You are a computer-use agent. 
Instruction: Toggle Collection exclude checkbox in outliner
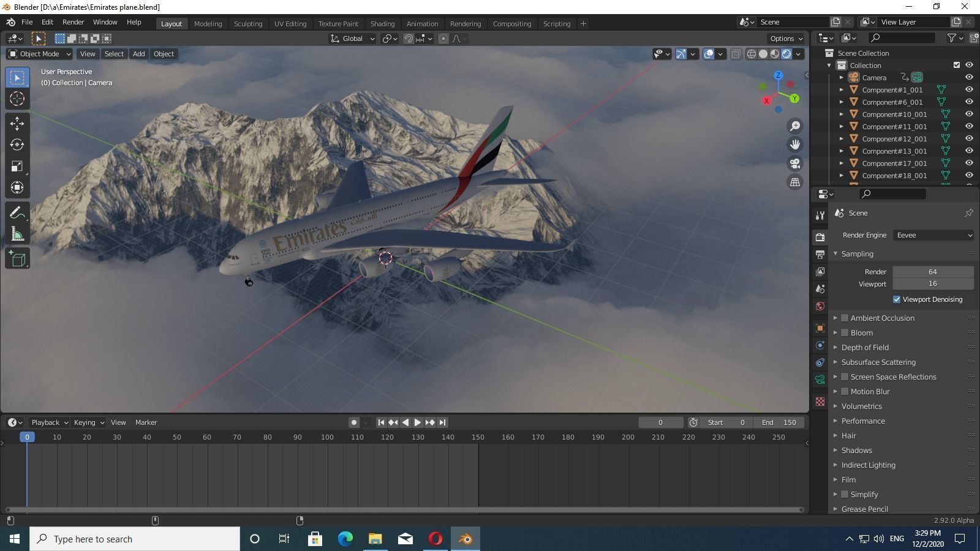(x=957, y=65)
